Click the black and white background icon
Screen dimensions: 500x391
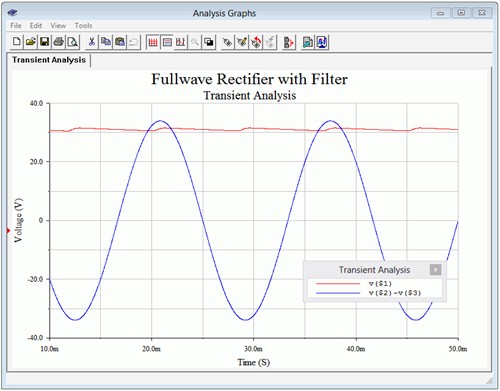coord(209,42)
